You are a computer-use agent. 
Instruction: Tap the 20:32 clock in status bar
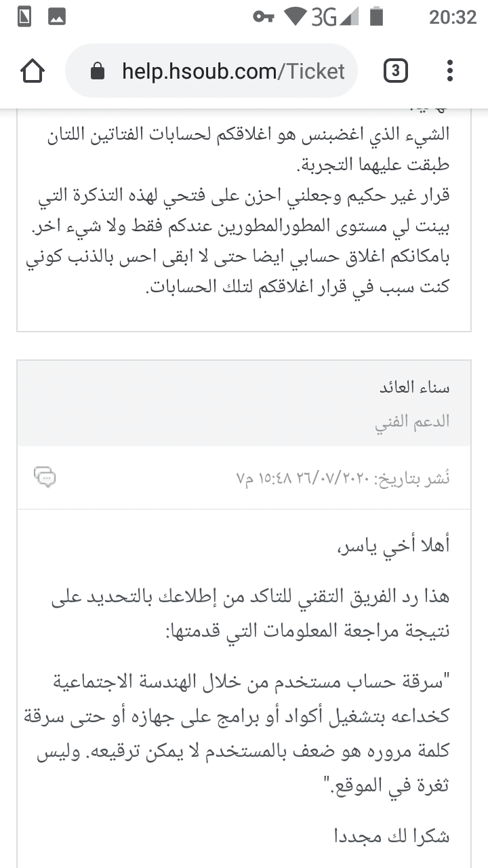click(x=452, y=18)
